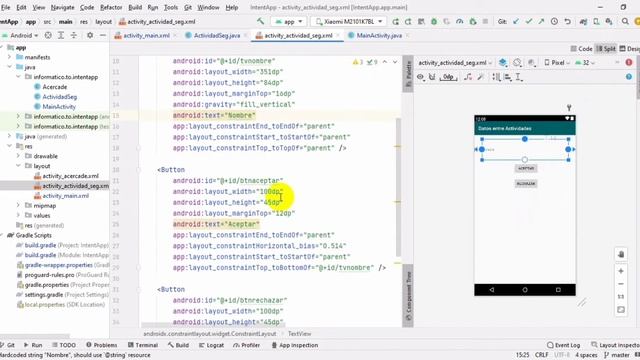Image resolution: width=640 pixels, height=360 pixels.
Task: Click the Search Everywhere magnifier icon
Action: [625, 22]
